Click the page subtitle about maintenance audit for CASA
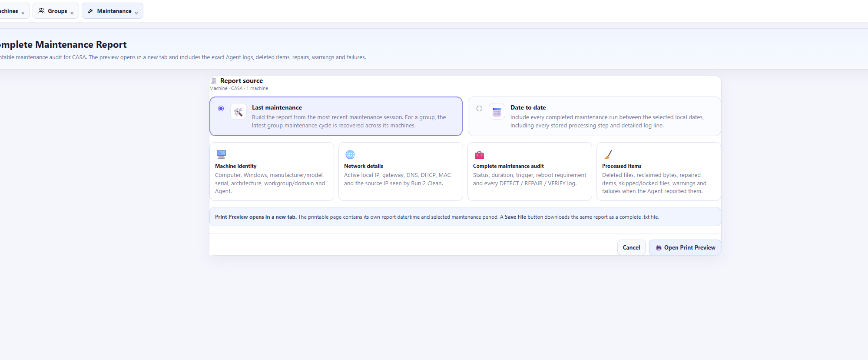The width and height of the screenshot is (868, 360). coord(183,57)
